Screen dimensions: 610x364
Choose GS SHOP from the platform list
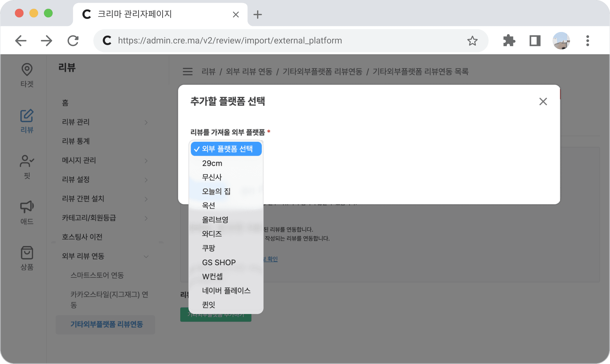[x=226, y=262]
